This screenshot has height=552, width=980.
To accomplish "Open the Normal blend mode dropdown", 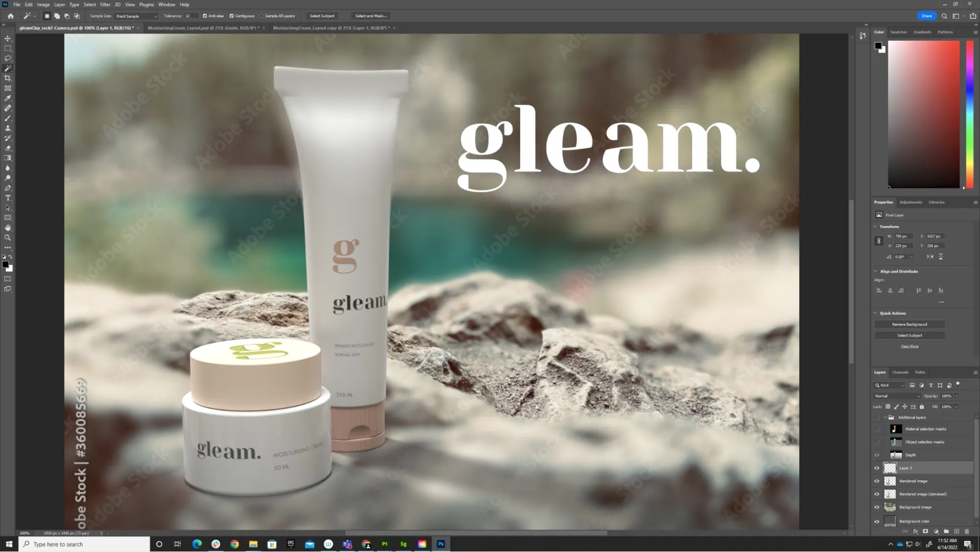I will pyautogui.click(x=897, y=396).
